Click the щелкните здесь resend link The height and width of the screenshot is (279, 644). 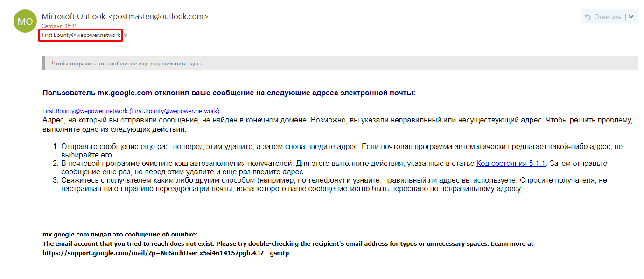[182, 64]
